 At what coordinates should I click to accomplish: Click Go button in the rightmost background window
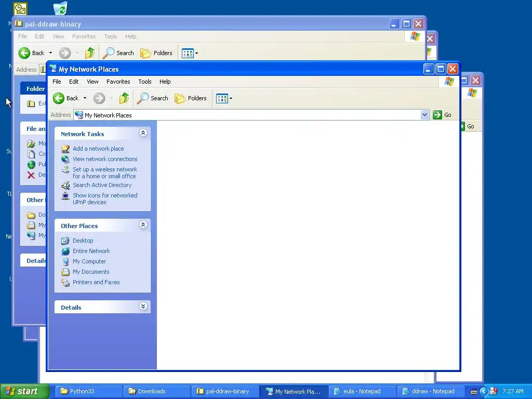pyautogui.click(x=470, y=126)
